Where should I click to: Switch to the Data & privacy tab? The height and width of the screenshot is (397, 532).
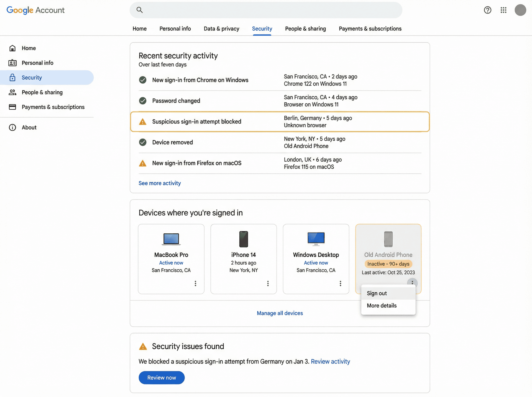(221, 29)
